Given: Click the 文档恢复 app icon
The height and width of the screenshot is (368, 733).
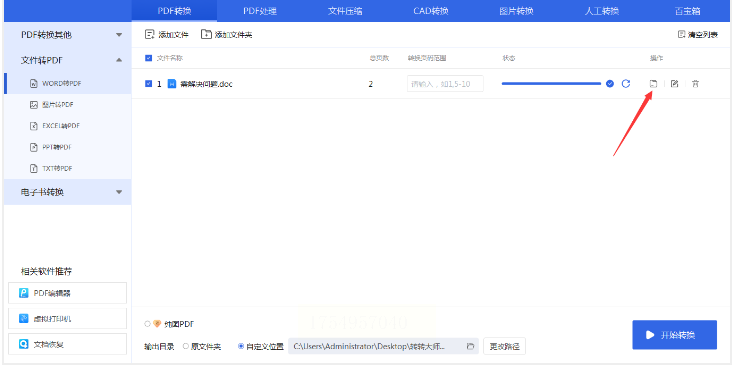Looking at the screenshot, I should tap(24, 344).
